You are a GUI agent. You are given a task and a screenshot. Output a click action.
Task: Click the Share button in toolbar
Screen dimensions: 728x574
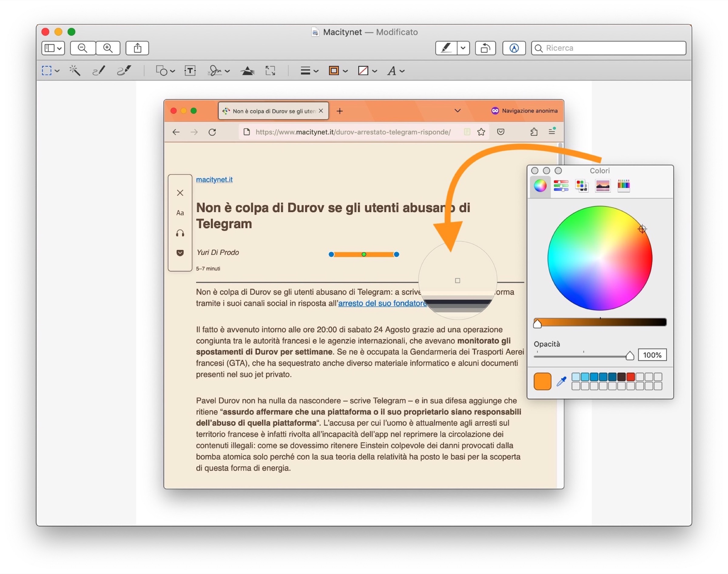click(x=137, y=48)
